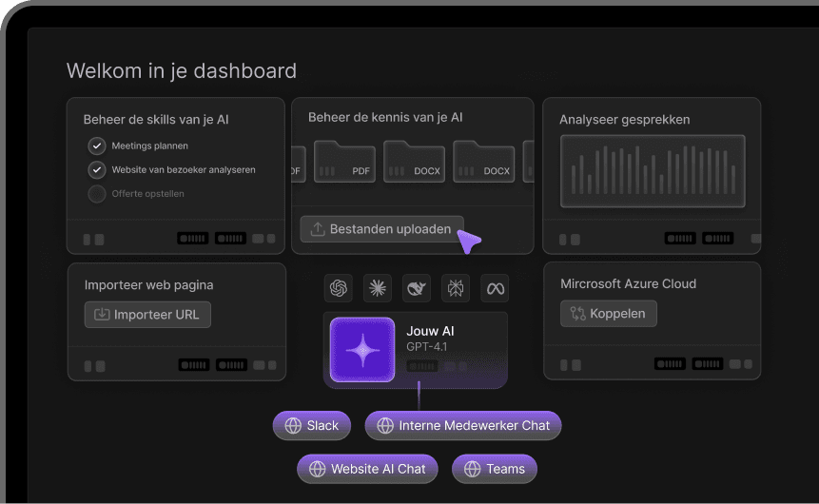Open the first PDF folder icon
This screenshot has width=819, height=504.
point(344,162)
